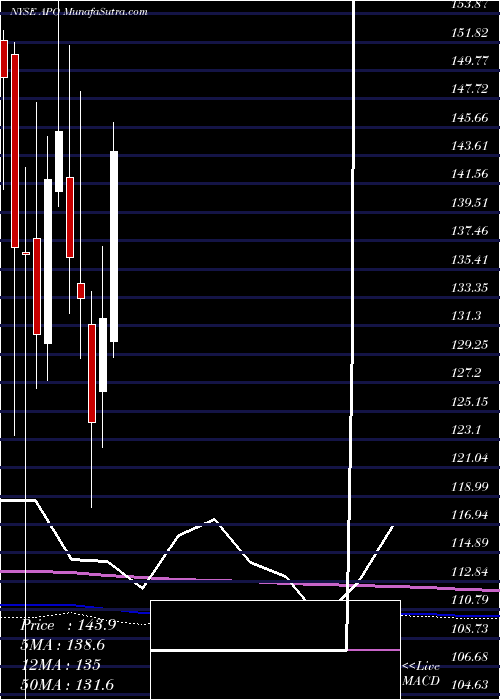Click the 133.35 price axis label
The height and width of the screenshot is (700, 500).
(469, 288)
